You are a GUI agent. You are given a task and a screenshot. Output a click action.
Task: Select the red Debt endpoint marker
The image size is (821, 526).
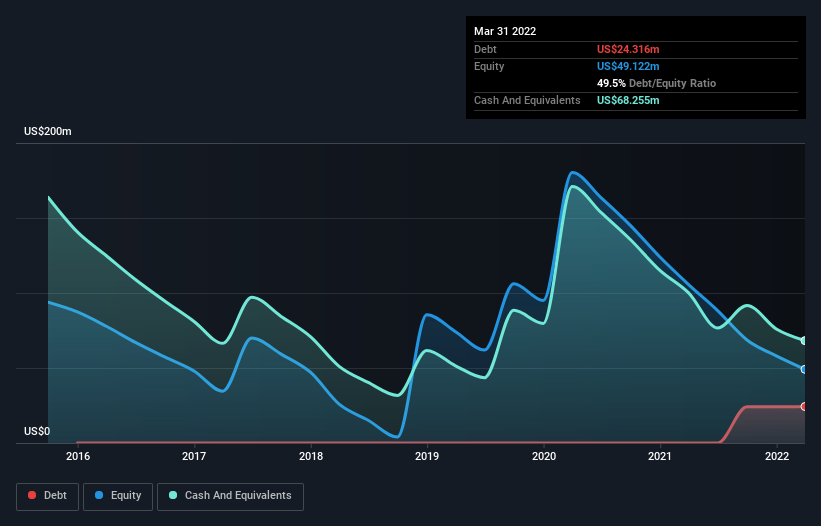click(804, 407)
